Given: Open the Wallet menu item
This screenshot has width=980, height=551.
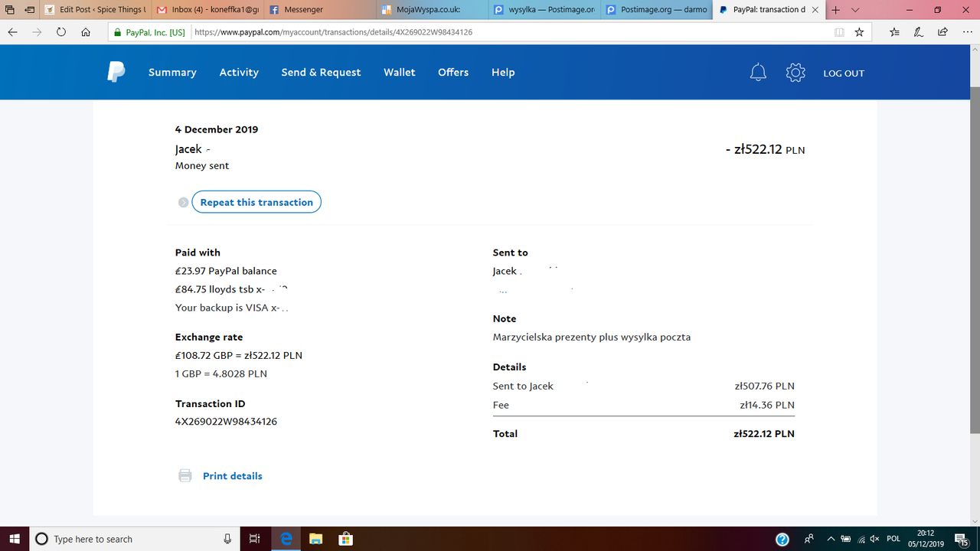Looking at the screenshot, I should (x=400, y=72).
